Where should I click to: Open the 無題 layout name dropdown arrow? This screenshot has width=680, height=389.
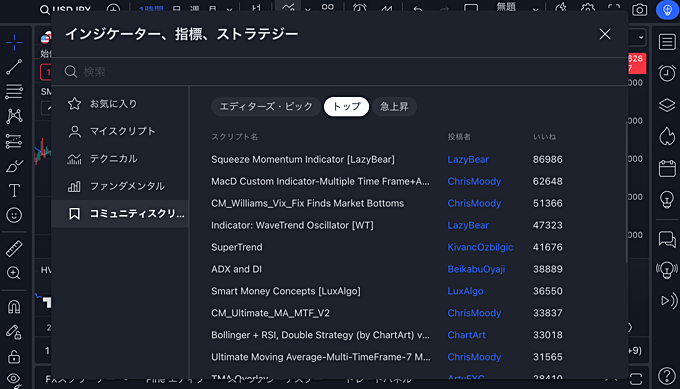[x=536, y=10]
